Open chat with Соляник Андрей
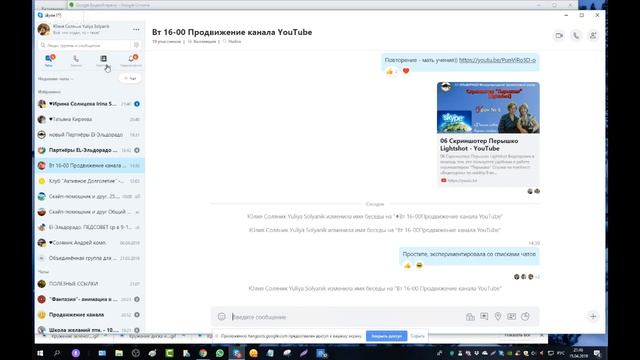Image resolution: width=640 pixels, height=360 pixels. (x=89, y=243)
